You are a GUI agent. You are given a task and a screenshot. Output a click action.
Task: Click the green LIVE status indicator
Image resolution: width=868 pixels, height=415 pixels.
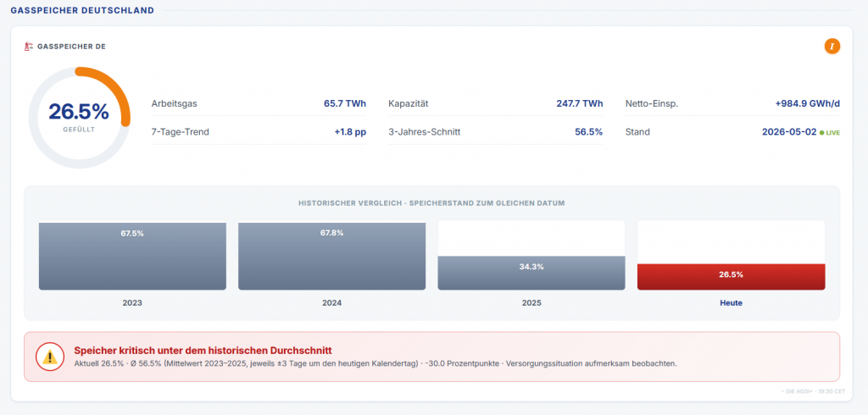tap(829, 133)
